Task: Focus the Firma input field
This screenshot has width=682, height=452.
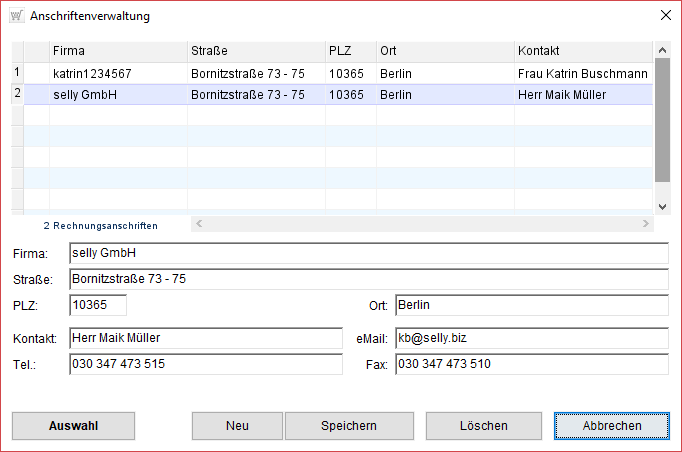Action: tap(368, 253)
